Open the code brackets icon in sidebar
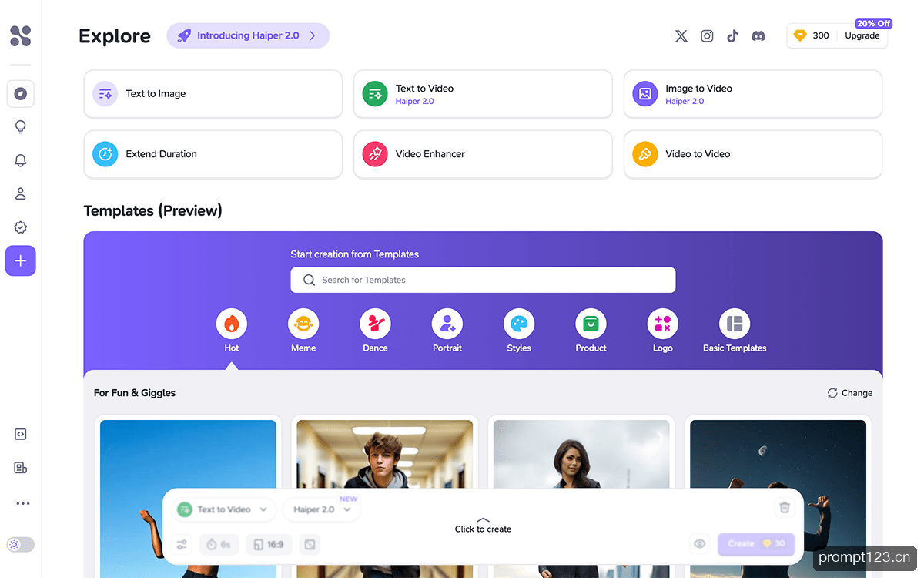924x578 pixels. [x=21, y=434]
